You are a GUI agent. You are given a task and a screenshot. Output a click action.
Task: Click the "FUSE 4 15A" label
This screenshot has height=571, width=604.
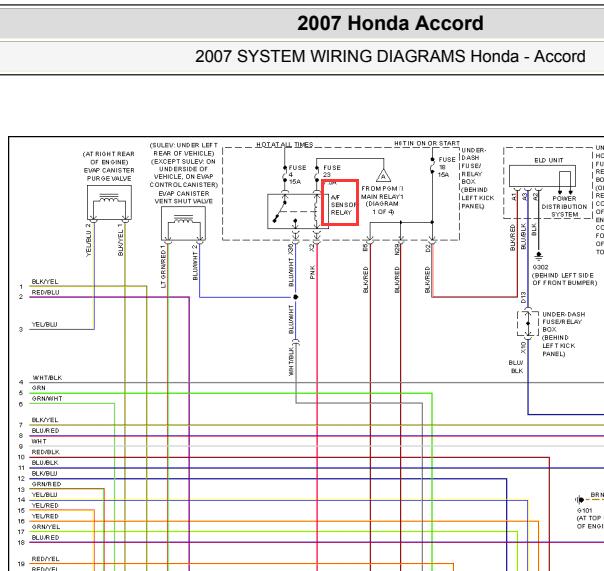point(297,174)
